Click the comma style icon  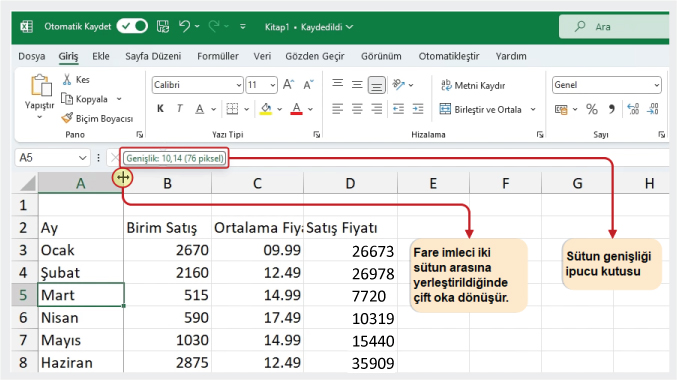point(611,109)
